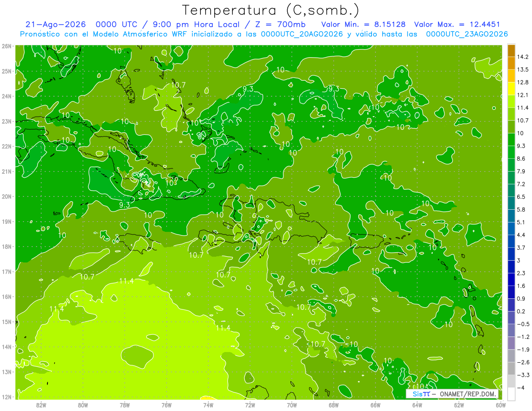Click the longitude axis label "64W"

click(x=417, y=405)
